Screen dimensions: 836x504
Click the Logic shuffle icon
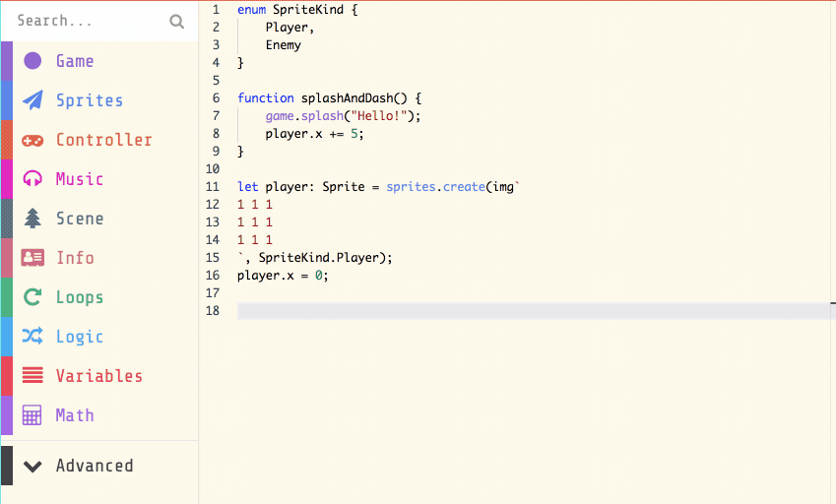coord(32,336)
